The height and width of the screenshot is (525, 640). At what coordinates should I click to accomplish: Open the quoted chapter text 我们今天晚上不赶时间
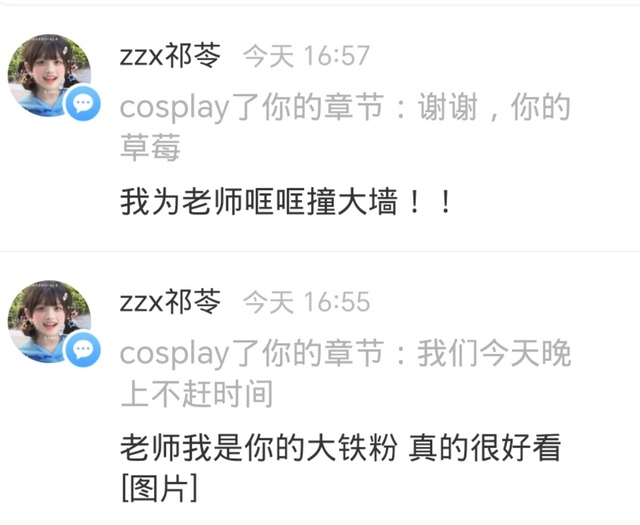(345, 373)
